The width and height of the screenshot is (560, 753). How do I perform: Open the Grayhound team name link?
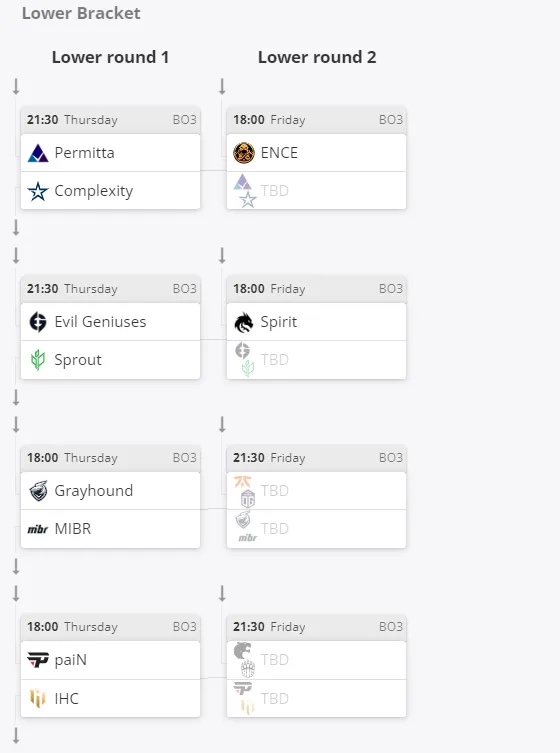point(94,491)
